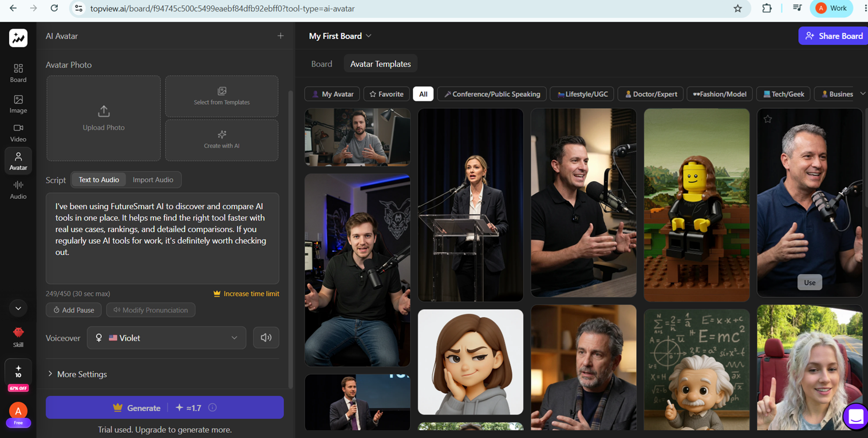868x438 pixels.
Task: Expand More Settings section
Action: click(x=77, y=374)
